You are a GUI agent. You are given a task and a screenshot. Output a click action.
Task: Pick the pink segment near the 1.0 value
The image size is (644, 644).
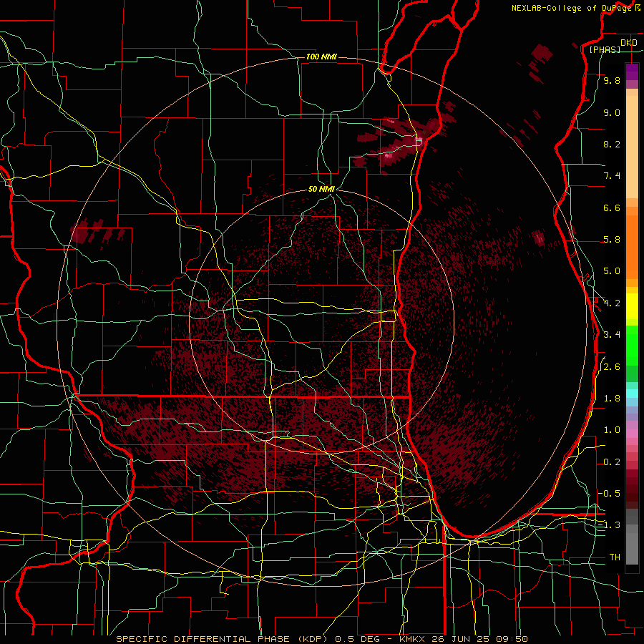click(632, 434)
